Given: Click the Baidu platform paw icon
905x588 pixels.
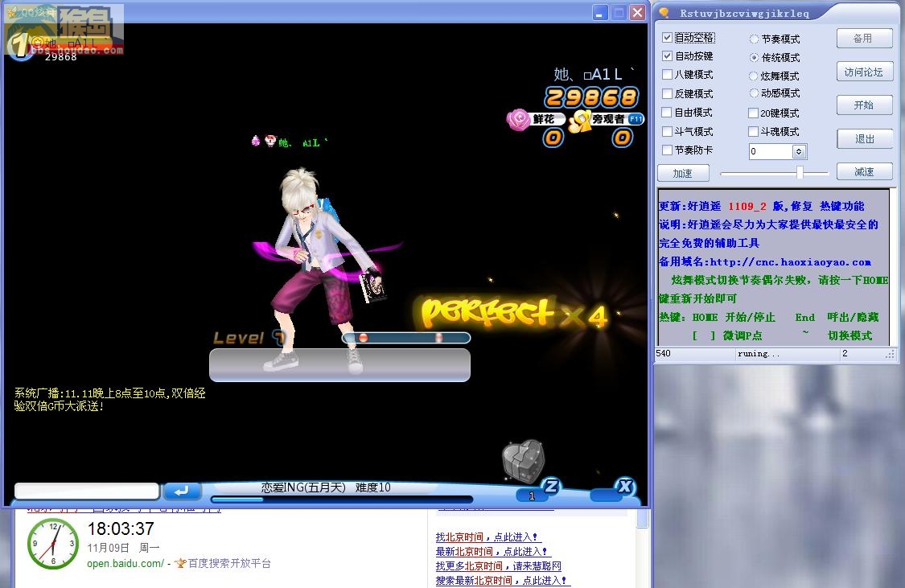Looking at the screenshot, I should [x=180, y=563].
